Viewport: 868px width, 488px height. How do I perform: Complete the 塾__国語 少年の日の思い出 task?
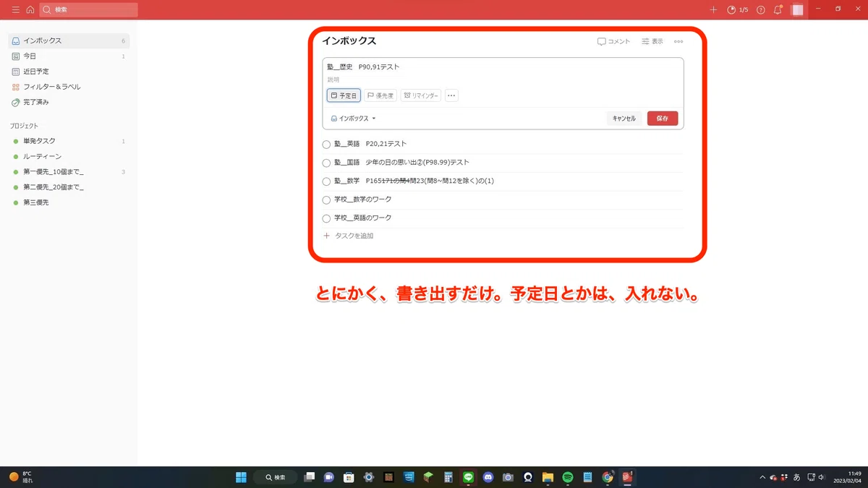[x=326, y=163]
